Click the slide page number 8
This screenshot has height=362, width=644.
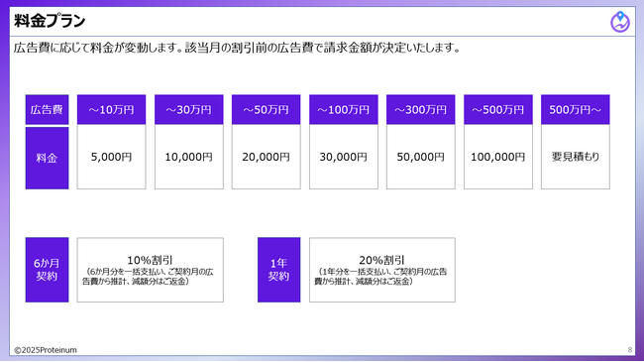click(x=630, y=350)
